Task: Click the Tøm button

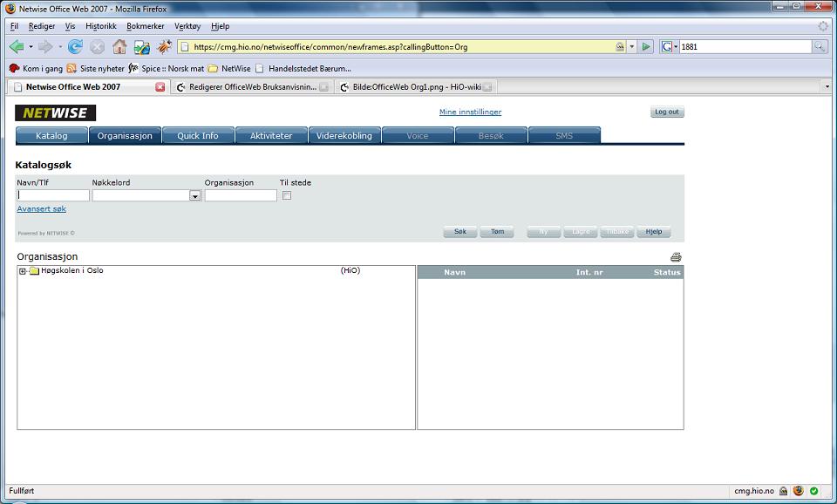Action: click(497, 232)
